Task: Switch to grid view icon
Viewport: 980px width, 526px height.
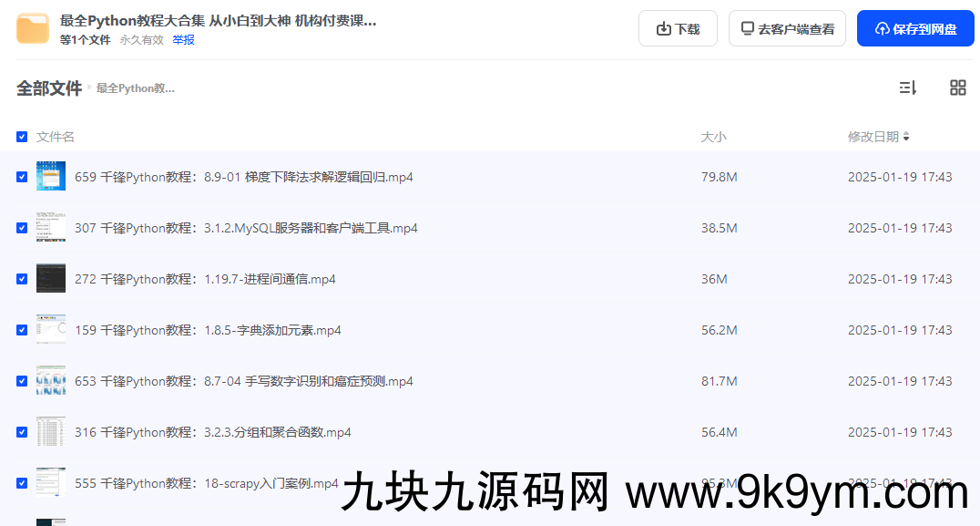Action: (957, 88)
